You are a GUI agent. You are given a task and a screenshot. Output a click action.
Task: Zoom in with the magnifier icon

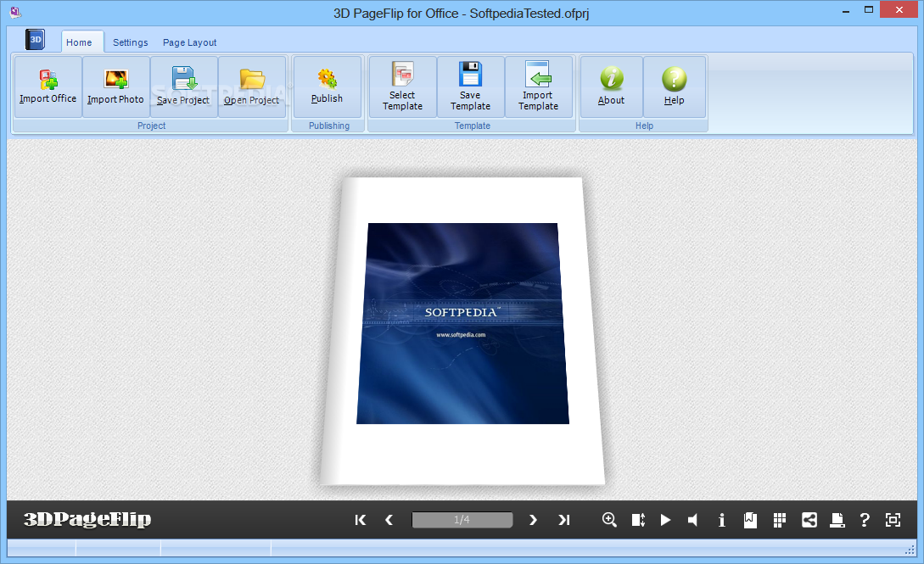click(609, 520)
